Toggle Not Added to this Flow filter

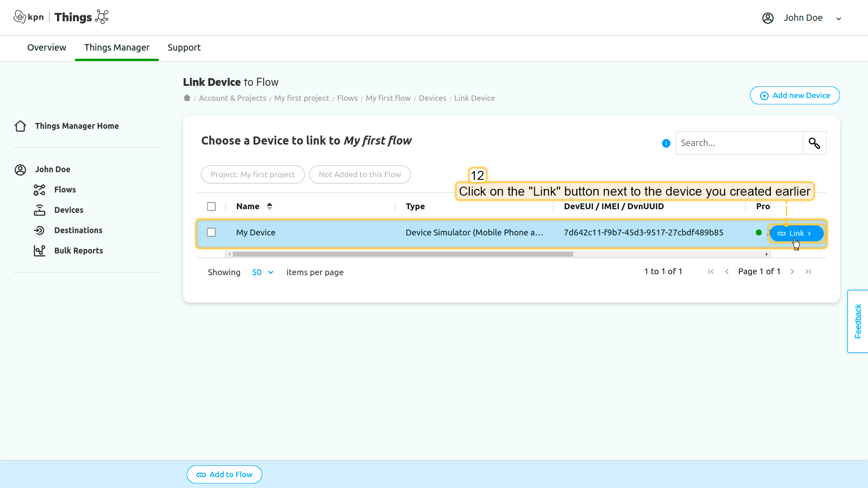[359, 174]
